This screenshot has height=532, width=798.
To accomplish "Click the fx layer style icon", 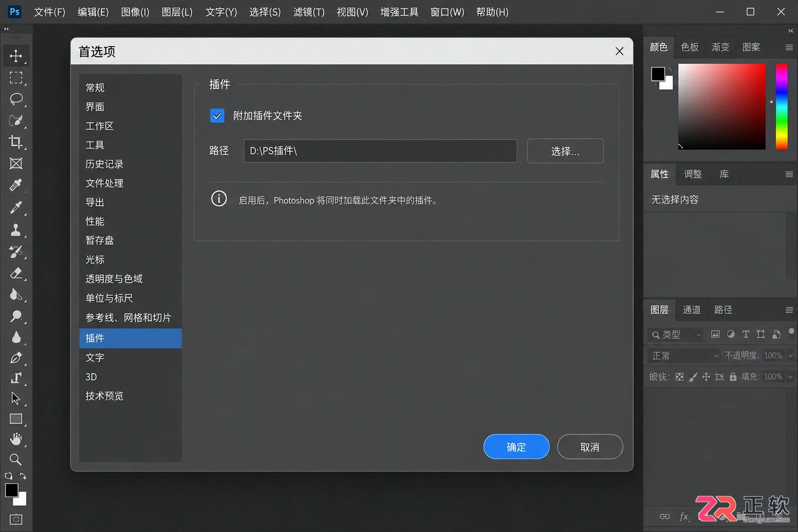I will coord(684,516).
